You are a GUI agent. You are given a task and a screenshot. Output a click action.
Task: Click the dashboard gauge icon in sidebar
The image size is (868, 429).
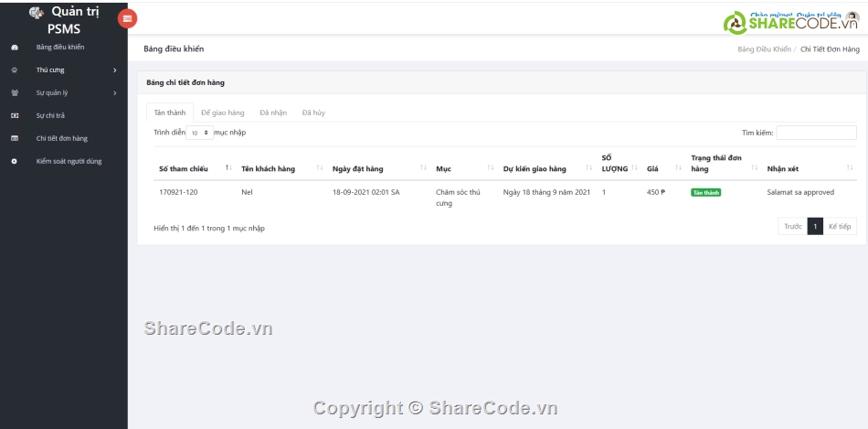point(14,47)
